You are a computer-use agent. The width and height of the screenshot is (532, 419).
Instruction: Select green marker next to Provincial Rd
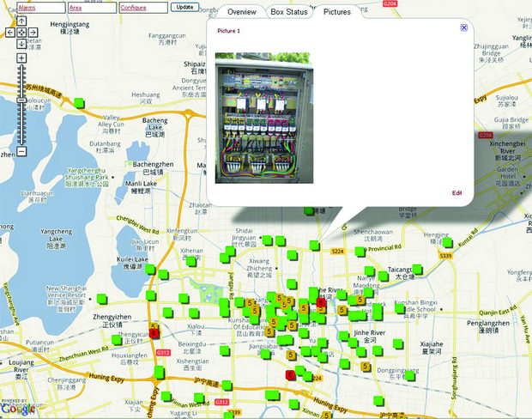click(x=360, y=252)
